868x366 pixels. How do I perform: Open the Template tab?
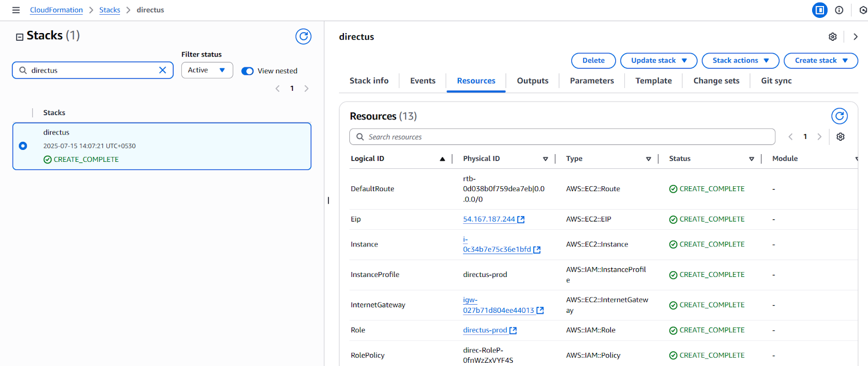(653, 81)
